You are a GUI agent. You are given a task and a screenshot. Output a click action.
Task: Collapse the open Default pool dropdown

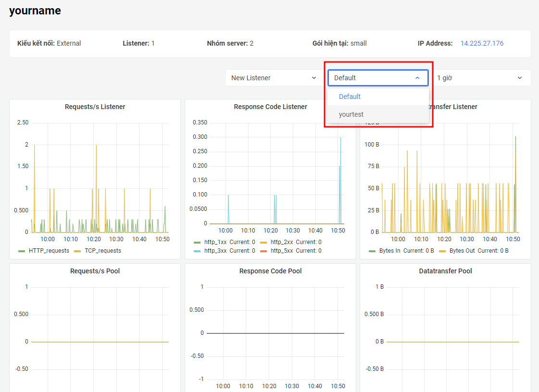point(378,78)
